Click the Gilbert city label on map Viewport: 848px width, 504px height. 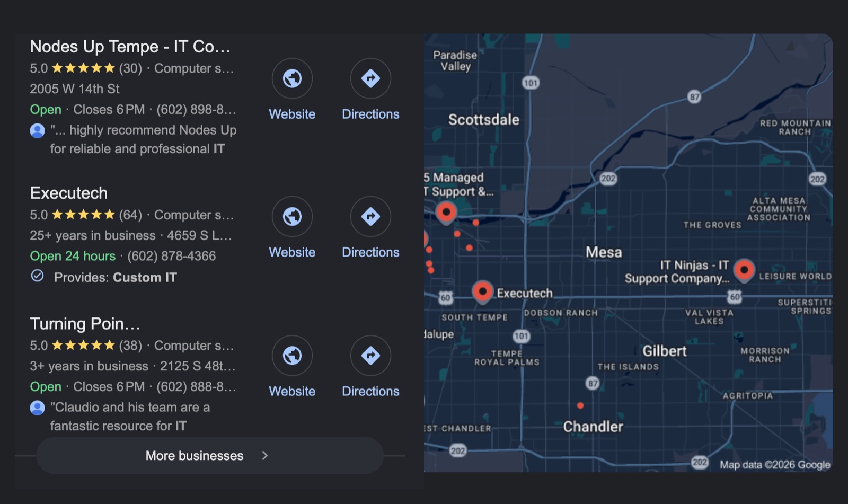tap(665, 351)
